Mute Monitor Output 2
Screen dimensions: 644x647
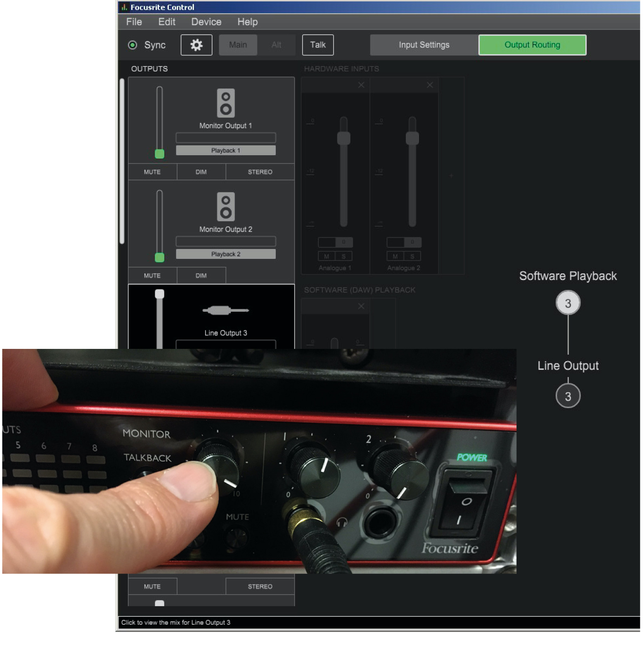(x=152, y=275)
